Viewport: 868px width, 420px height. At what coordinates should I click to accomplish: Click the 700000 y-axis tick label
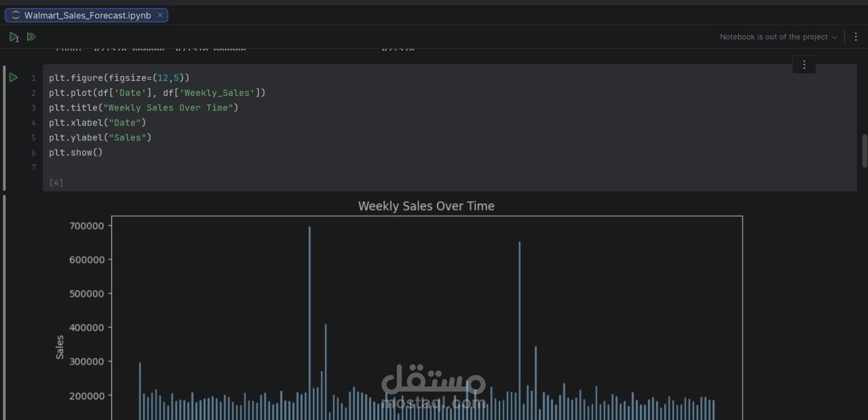click(x=87, y=226)
